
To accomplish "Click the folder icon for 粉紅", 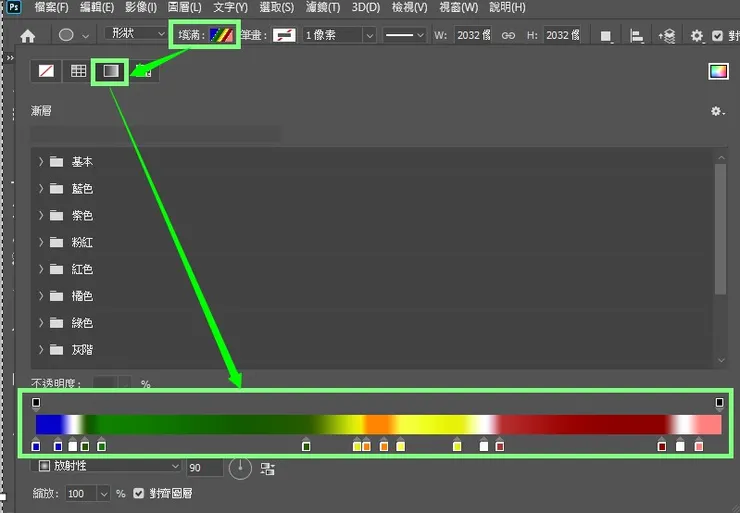I will [57, 243].
